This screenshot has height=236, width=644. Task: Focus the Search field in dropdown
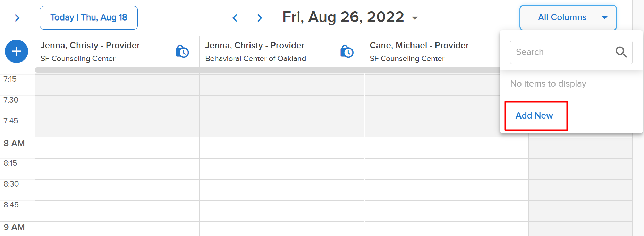pos(571,52)
